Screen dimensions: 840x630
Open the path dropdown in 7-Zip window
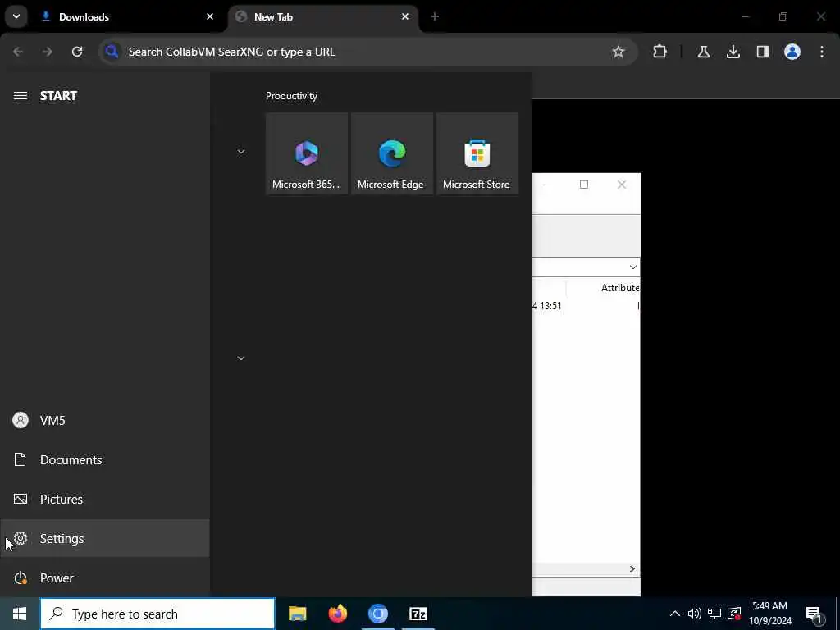coord(632,267)
